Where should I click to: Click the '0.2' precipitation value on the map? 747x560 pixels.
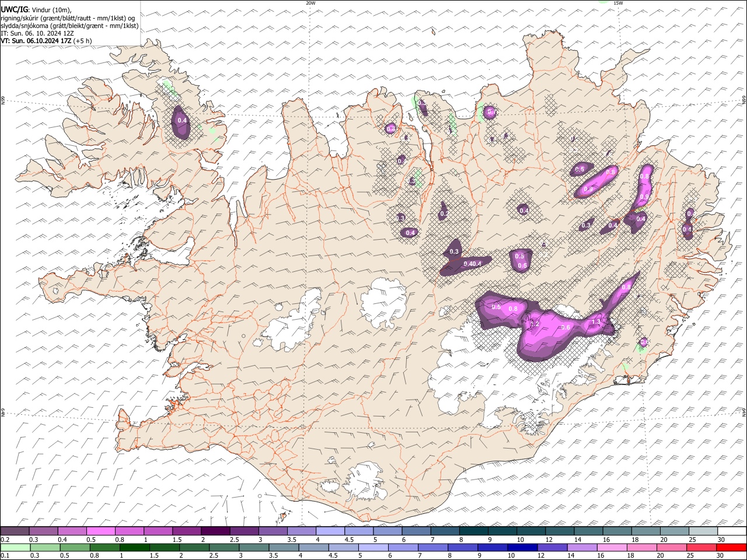444,214
